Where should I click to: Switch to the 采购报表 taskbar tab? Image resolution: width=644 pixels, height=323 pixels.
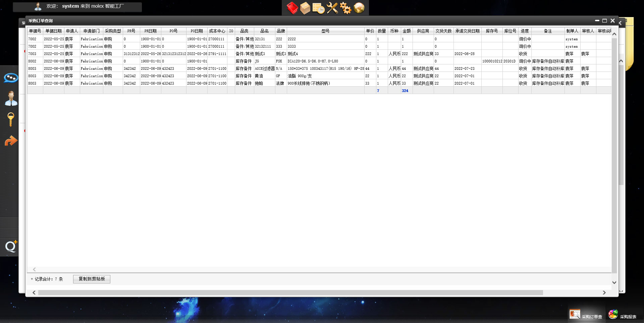(623, 315)
